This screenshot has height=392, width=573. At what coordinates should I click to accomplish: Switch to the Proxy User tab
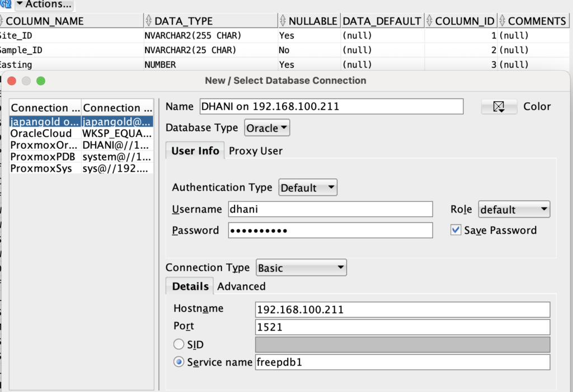(255, 151)
